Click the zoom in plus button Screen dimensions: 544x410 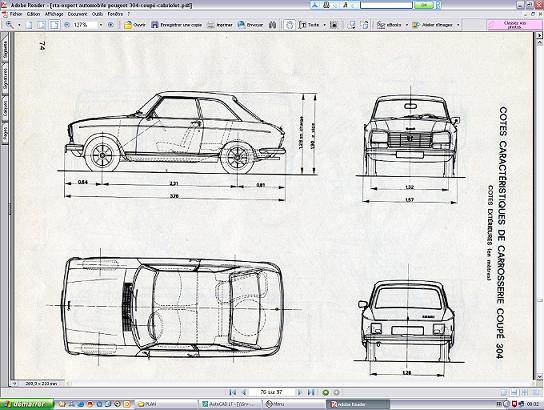click(111, 25)
